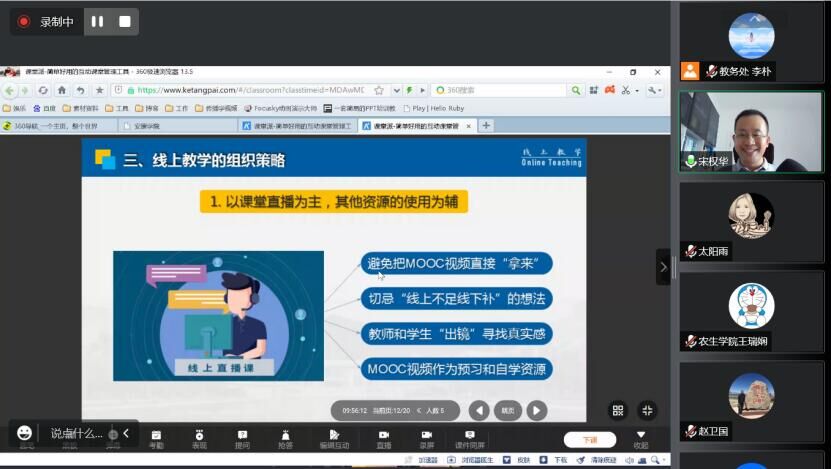
Task: Stop the screen recording
Action: pos(125,21)
